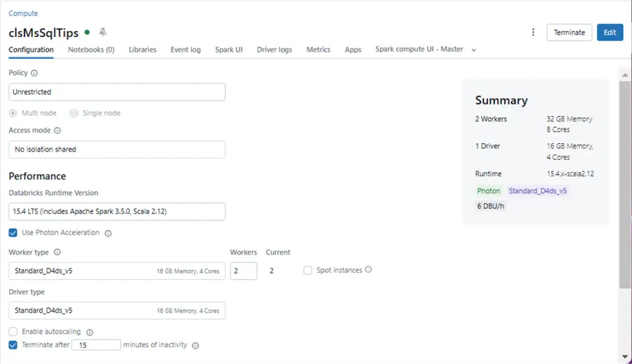Viewport: 632px width, 364px height.
Task: Open the Driver logs tab
Action: point(275,50)
